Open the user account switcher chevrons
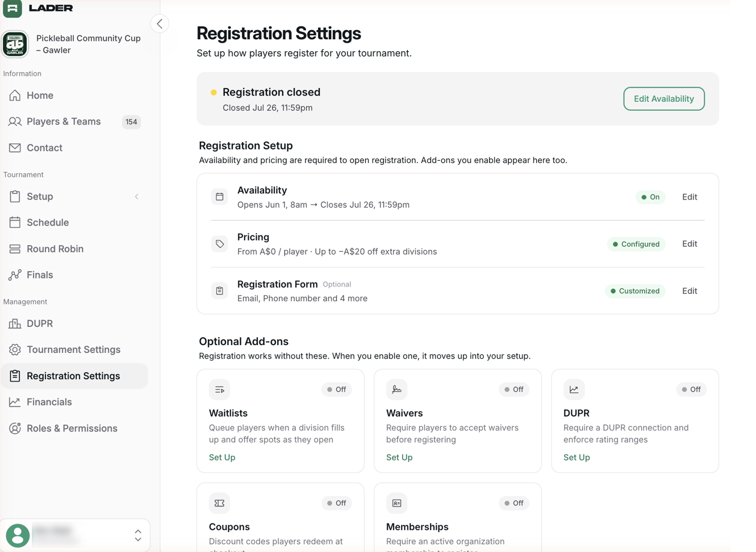The width and height of the screenshot is (756, 552). coord(138,536)
